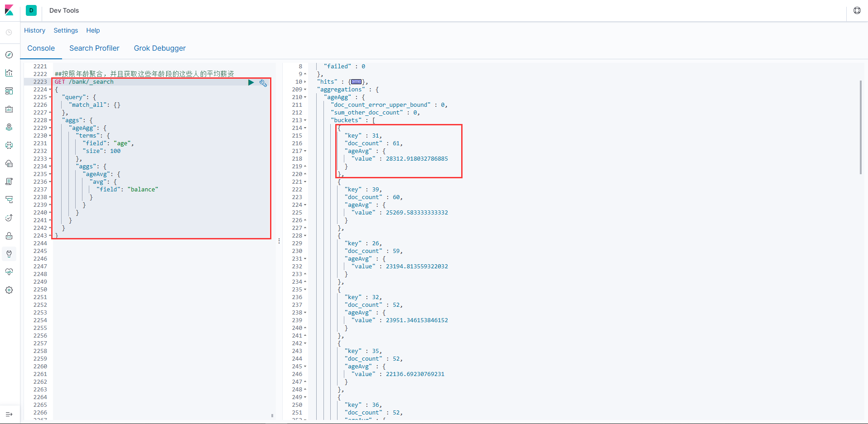Collapse the "buckets" array fold arrow
868x424 pixels.
305,120
